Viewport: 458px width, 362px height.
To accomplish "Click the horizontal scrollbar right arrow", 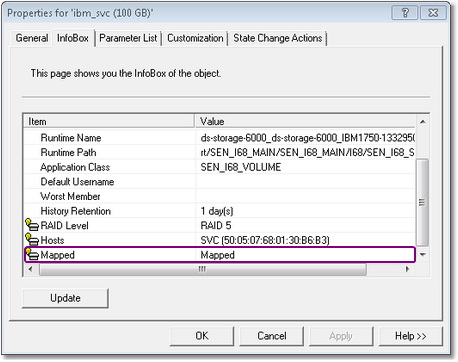I will [x=407, y=269].
